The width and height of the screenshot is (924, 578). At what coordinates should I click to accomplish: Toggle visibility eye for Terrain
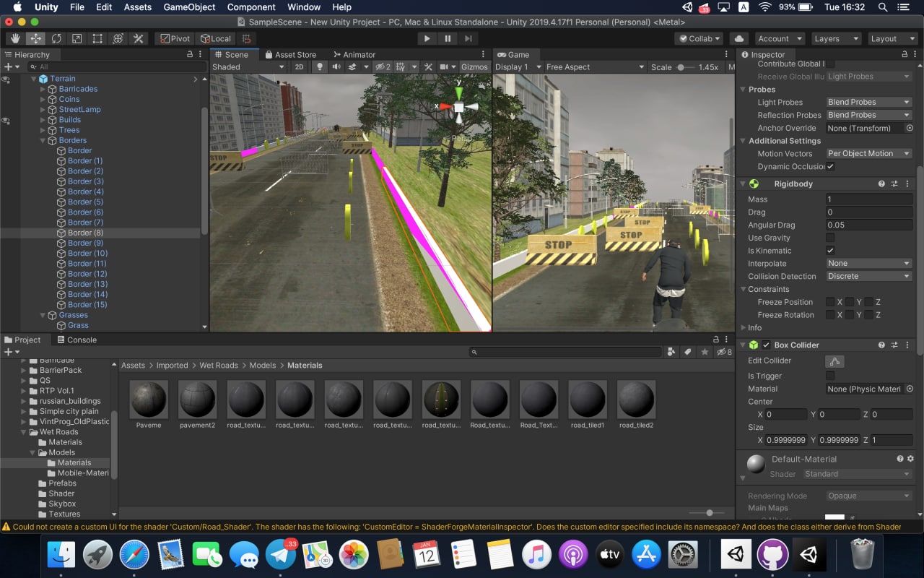6,78
